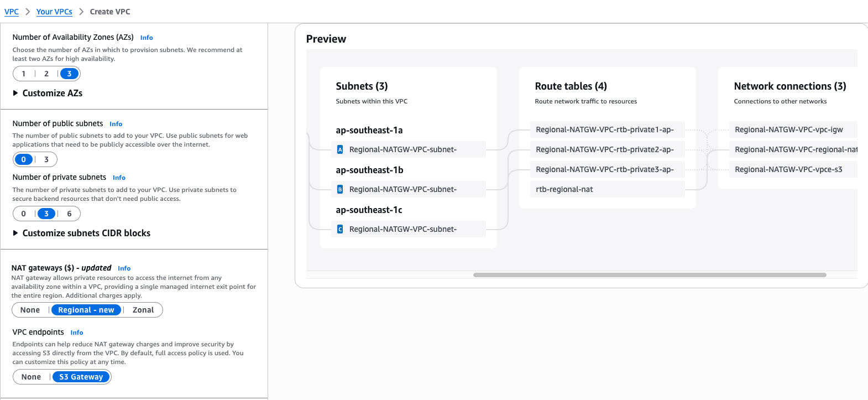Open the VPC breadcrumb link
This screenshot has height=400, width=868.
click(12, 12)
